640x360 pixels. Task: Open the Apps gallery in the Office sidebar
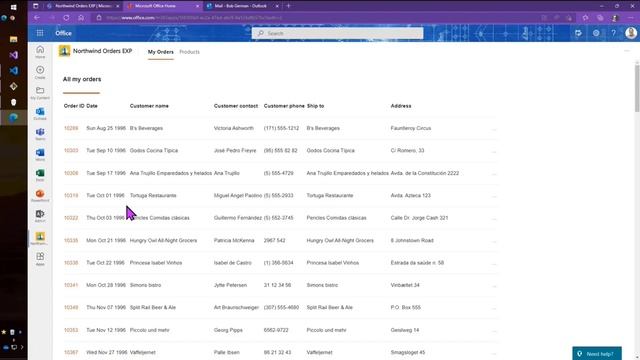[40, 259]
